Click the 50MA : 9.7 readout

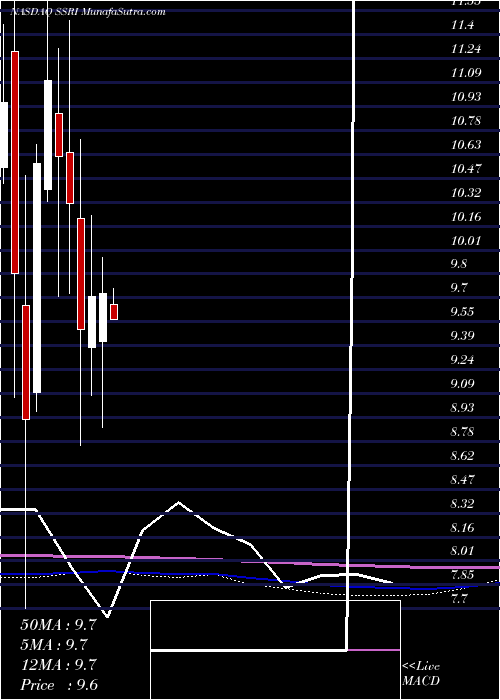coord(58,625)
